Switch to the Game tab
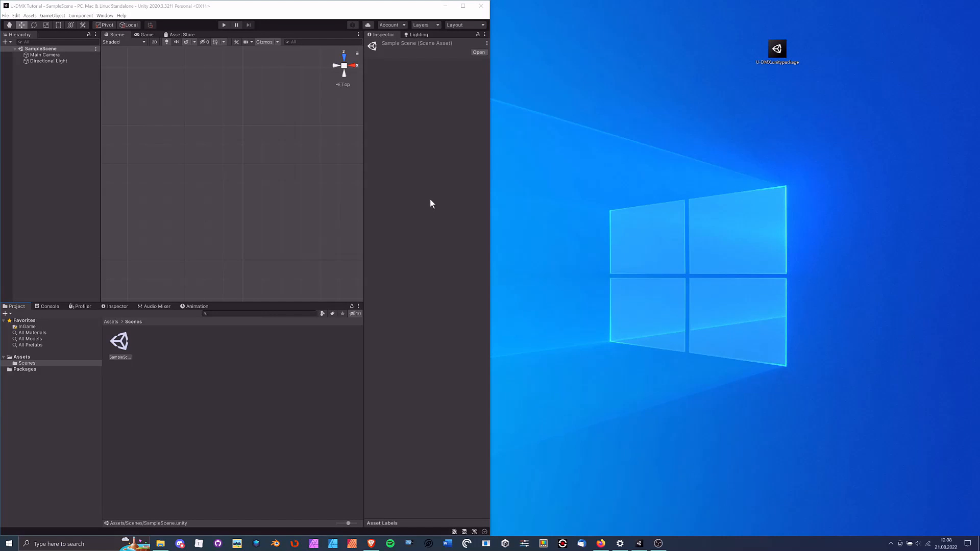The height and width of the screenshot is (551, 980). (144, 35)
